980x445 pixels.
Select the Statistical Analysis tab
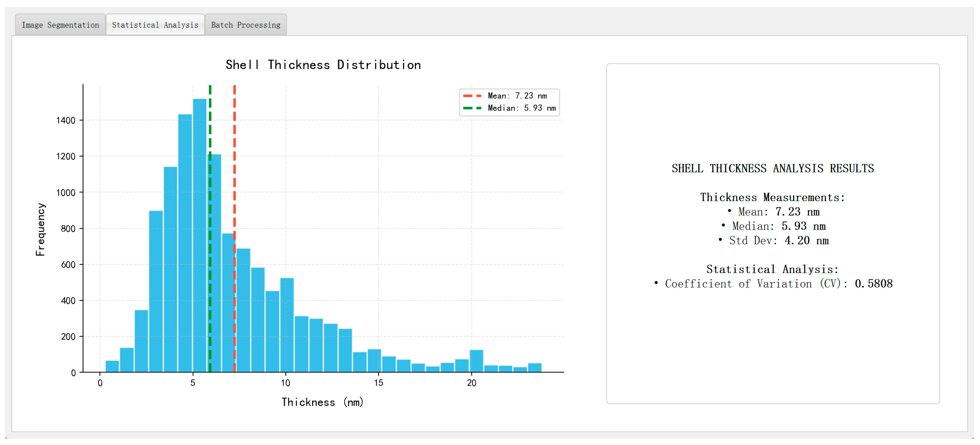click(155, 25)
